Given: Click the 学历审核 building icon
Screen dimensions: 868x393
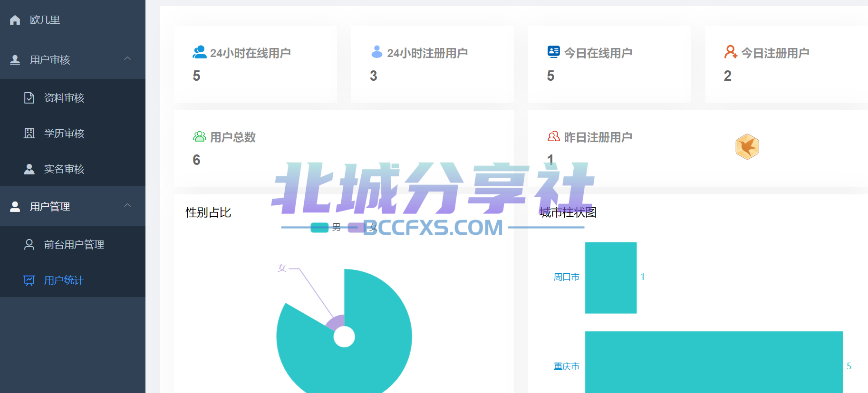Looking at the screenshot, I should tap(29, 134).
